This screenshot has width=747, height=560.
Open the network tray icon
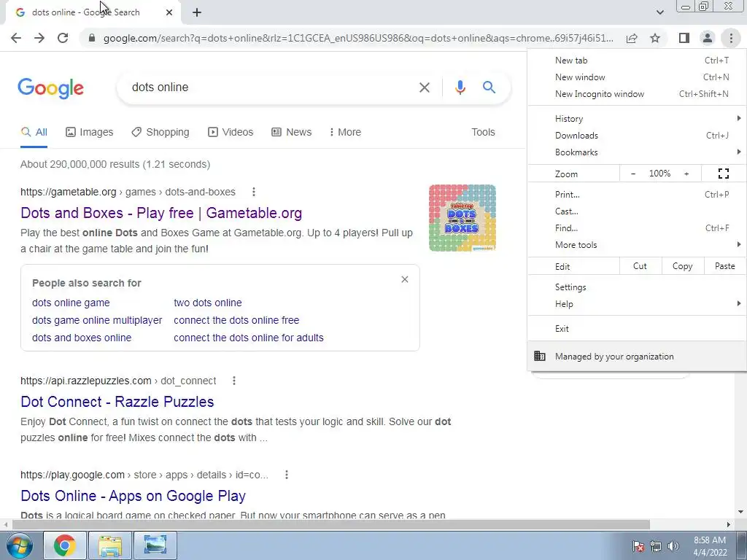click(x=656, y=546)
